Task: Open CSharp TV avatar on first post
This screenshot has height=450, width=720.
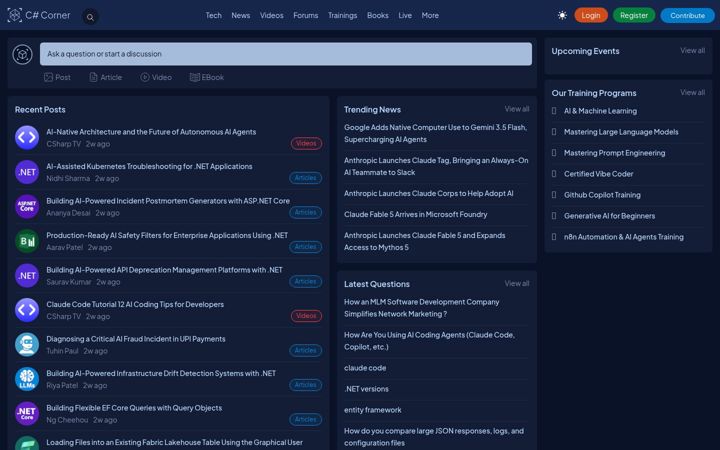Action: [27, 137]
